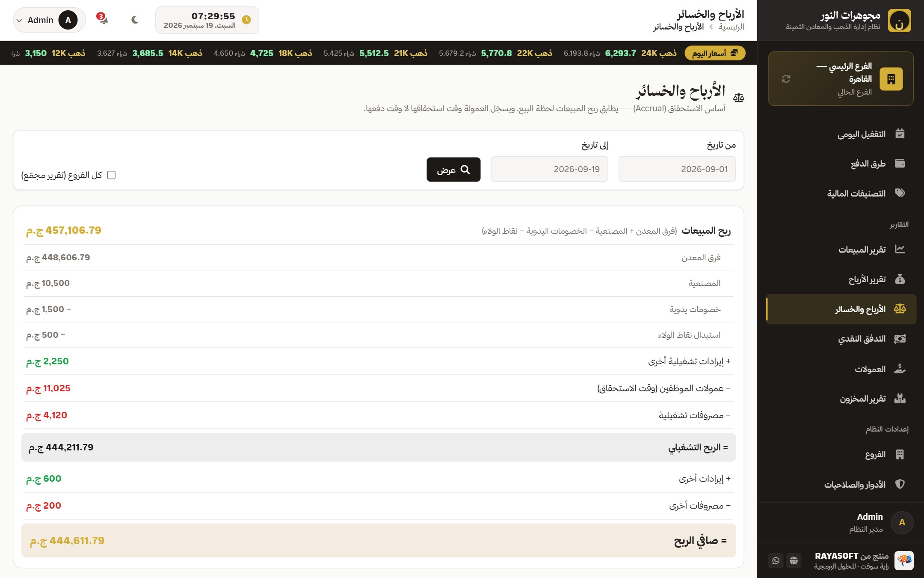
Task: Open notifications bell with badge 3
Action: pos(103,19)
